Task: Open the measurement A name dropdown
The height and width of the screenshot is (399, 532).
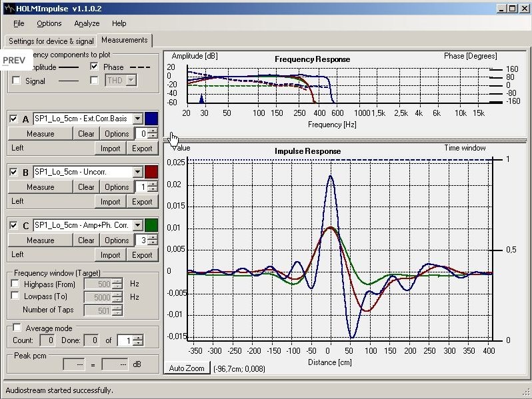Action: pos(137,119)
